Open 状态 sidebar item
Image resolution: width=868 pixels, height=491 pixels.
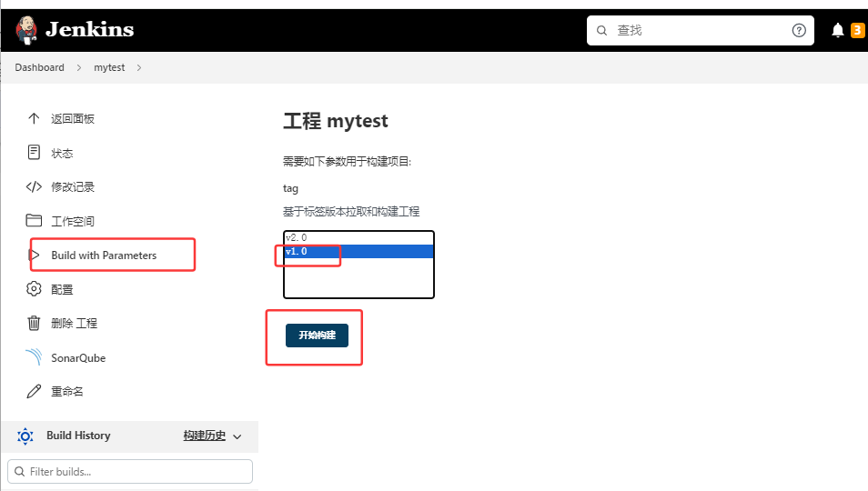pos(62,153)
